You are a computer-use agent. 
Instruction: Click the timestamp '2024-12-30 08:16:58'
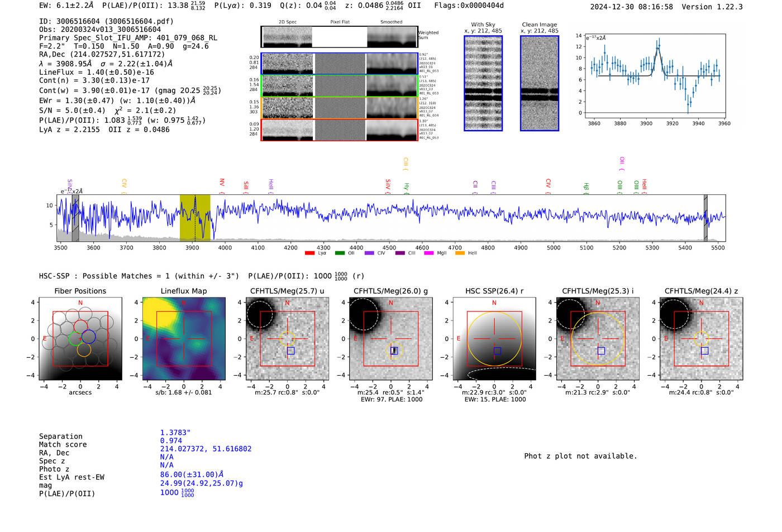[632, 7]
